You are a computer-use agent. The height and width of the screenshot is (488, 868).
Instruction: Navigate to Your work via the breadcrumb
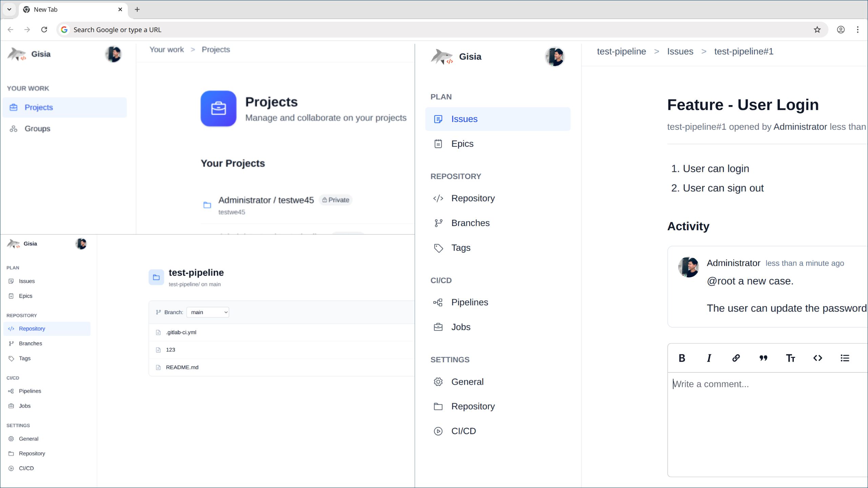pos(166,49)
